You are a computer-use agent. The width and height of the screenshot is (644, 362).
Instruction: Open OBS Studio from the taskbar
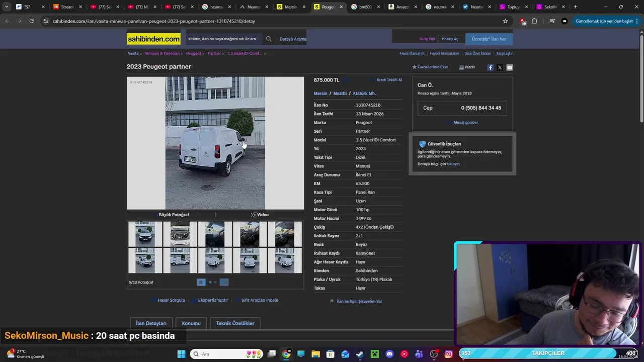click(434, 354)
